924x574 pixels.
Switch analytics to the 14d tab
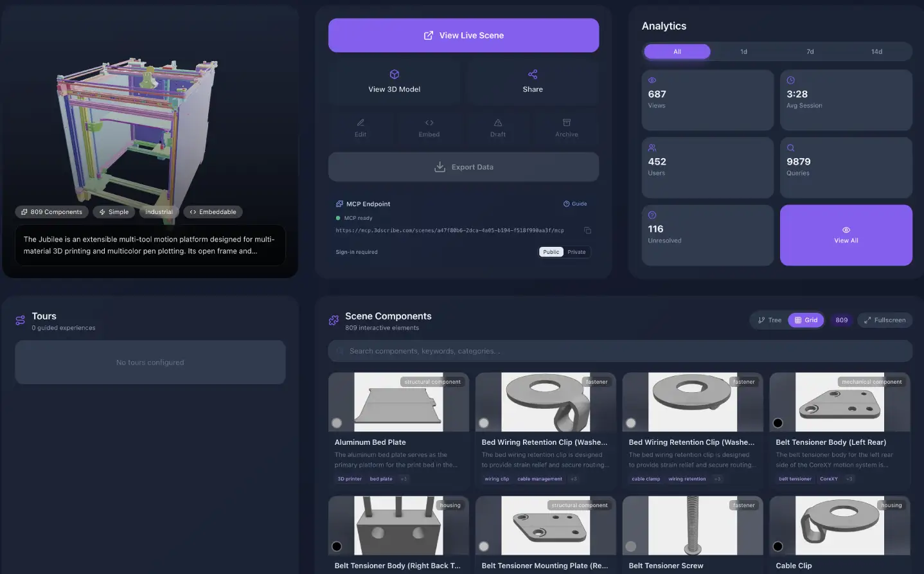point(877,51)
